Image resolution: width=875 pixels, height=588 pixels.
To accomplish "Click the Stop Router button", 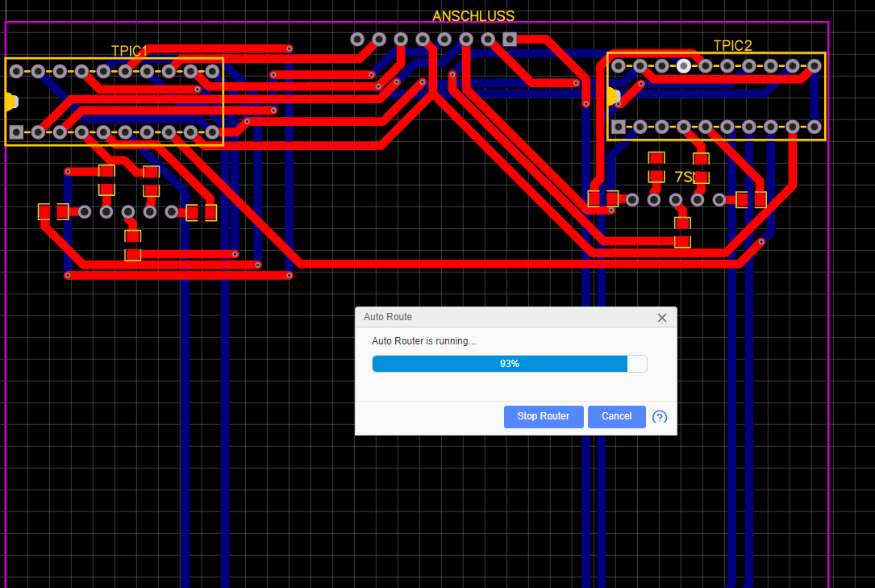I will 544,416.
